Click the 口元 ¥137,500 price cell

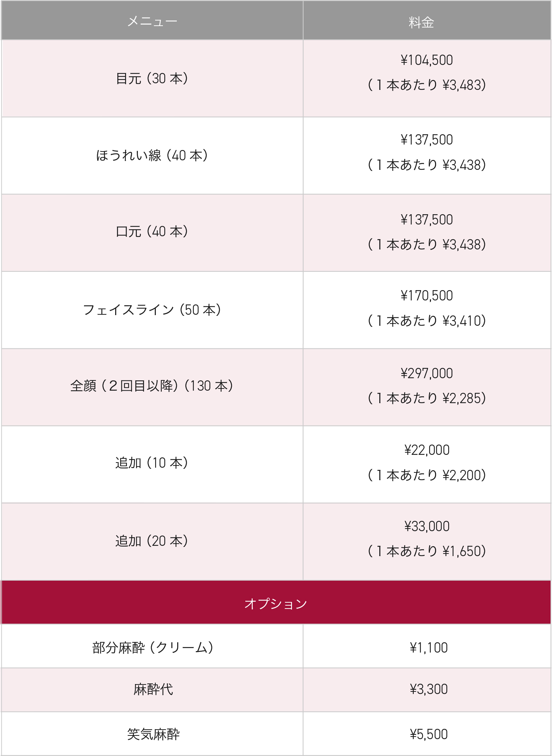tap(427, 232)
